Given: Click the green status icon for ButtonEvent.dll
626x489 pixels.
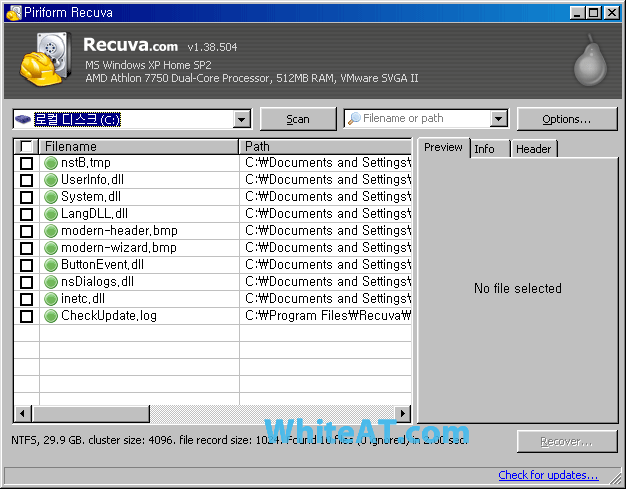Looking at the screenshot, I should [x=51, y=265].
